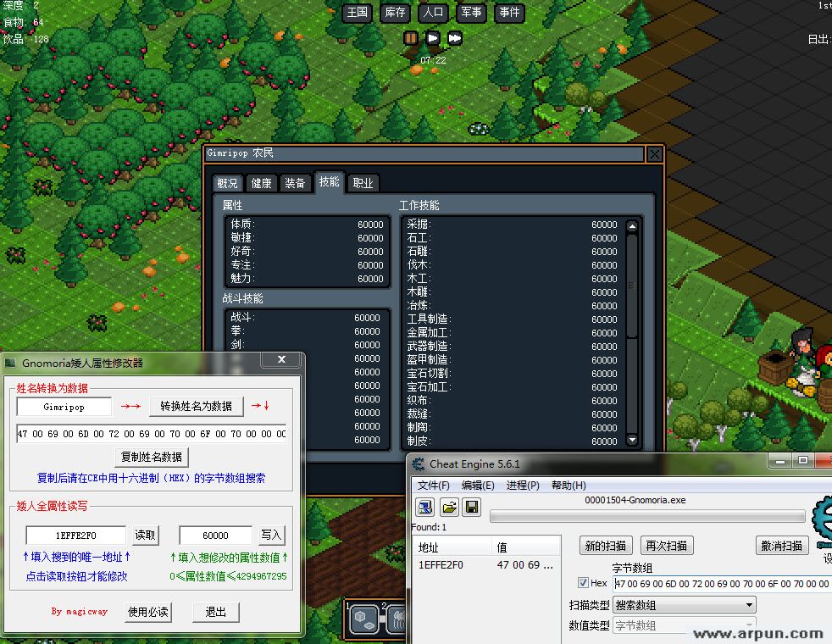Image resolution: width=832 pixels, height=644 pixels.
Task: Click the 转换姓名为数据 button
Action: tap(197, 407)
